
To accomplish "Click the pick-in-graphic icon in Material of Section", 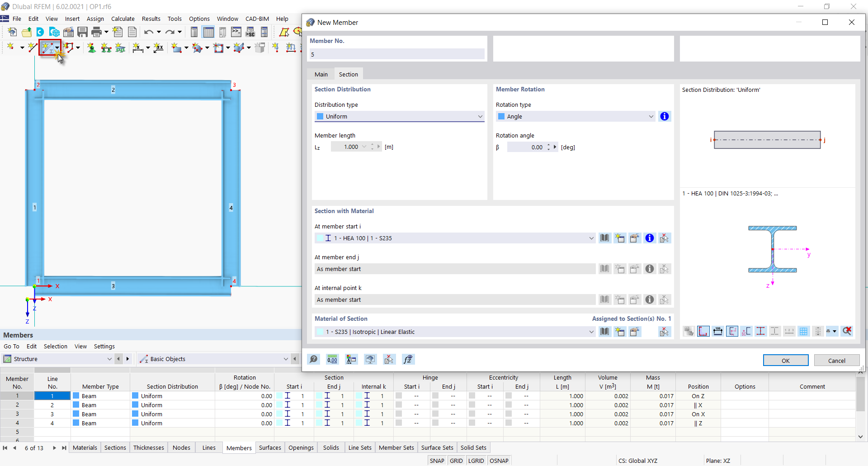I will coord(664,332).
